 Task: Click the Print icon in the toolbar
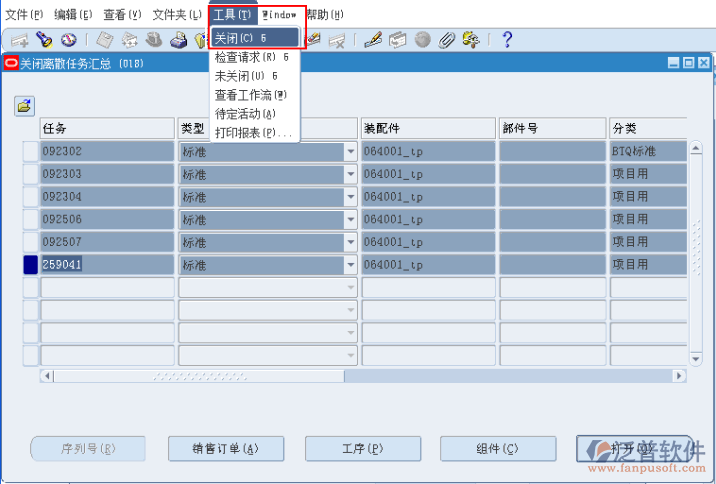pyautogui.click(x=179, y=40)
